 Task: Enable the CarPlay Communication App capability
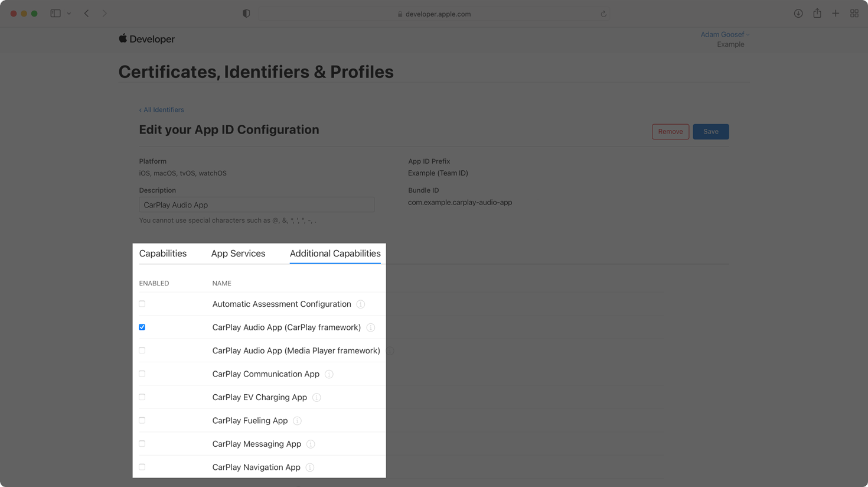pyautogui.click(x=142, y=374)
